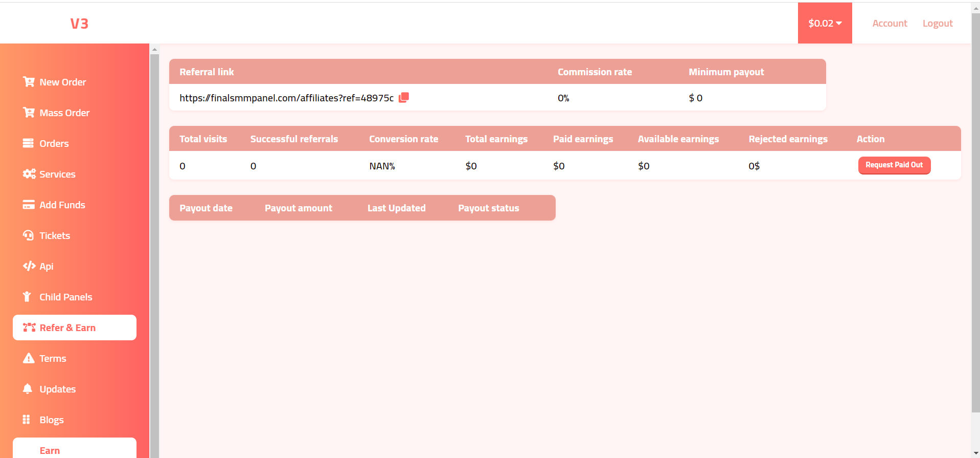
Task: Click the Orders list icon
Action: click(x=28, y=143)
